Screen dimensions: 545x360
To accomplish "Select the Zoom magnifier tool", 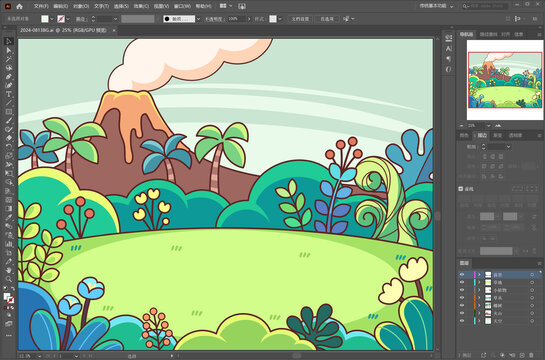I will [x=9, y=279].
